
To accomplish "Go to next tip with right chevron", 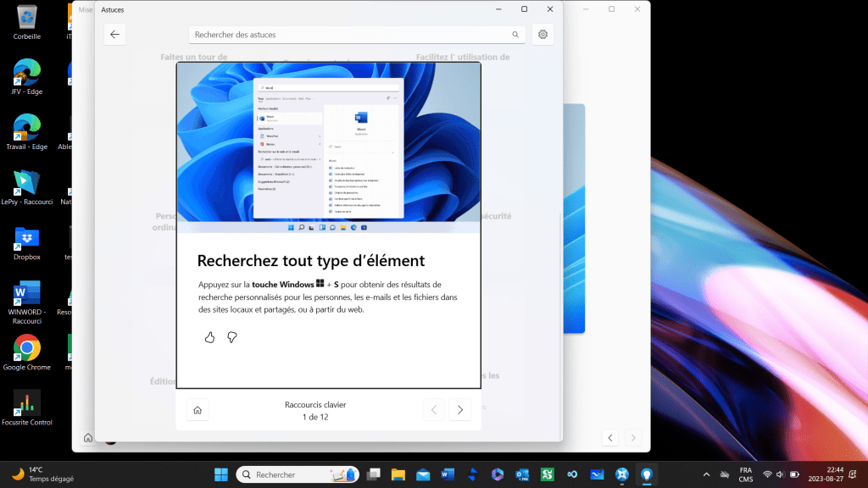I will 460,410.
